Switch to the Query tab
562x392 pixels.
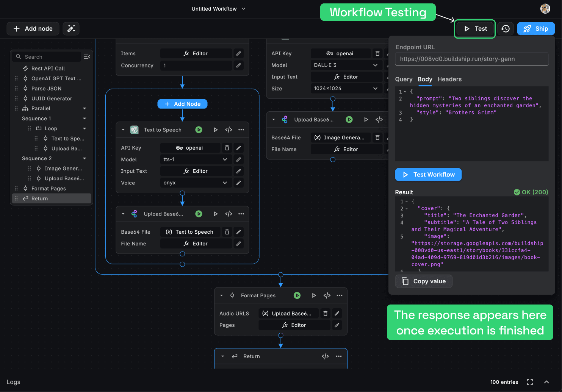coord(404,79)
